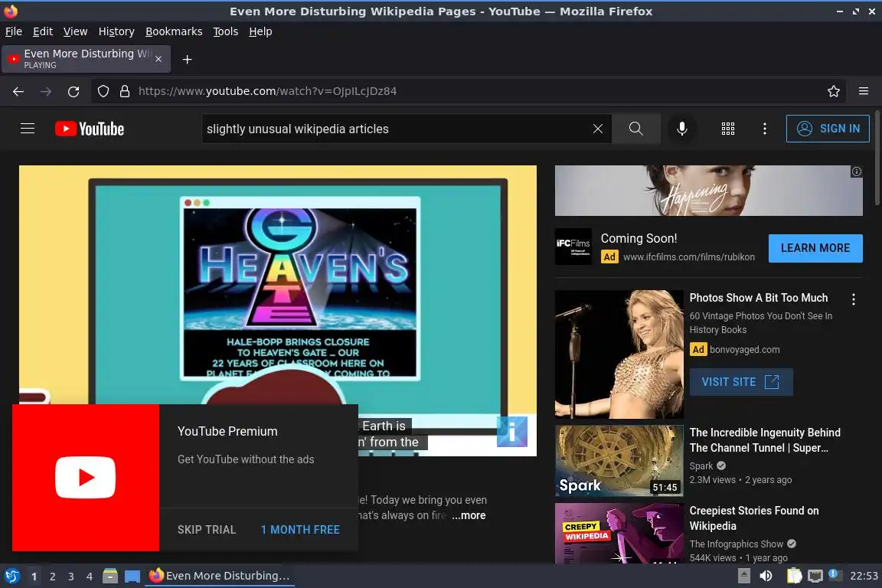Click VISIT SITE on the bonvoyaged ad
Viewport: 882px width, 588px height.
pos(741,382)
